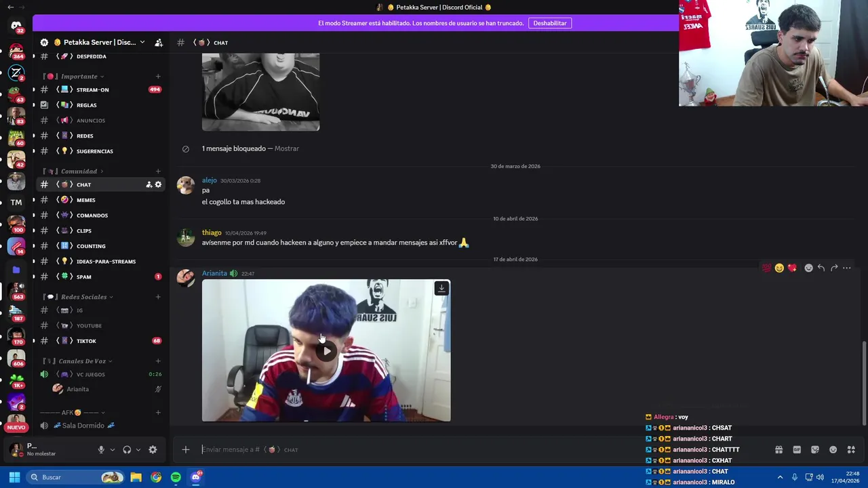This screenshot has width=868, height=488.
Task: Go back with the top-left arrow
Action: point(10,7)
